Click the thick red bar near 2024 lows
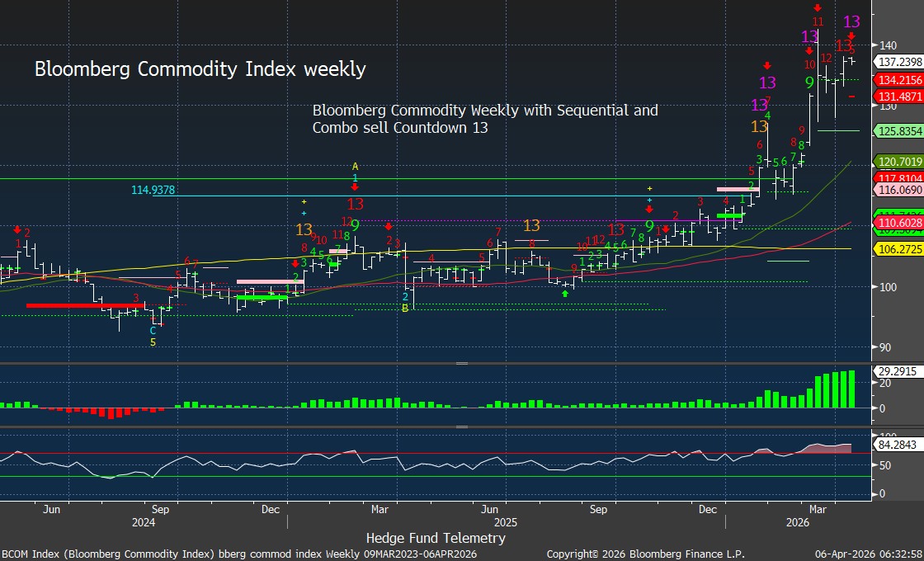Screen dimensions: 924x561 point(85,305)
